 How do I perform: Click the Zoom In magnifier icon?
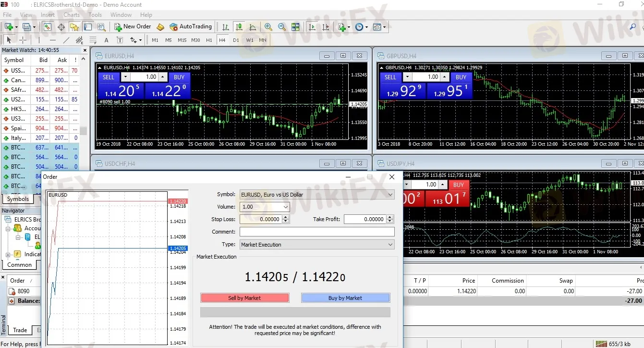268,27
